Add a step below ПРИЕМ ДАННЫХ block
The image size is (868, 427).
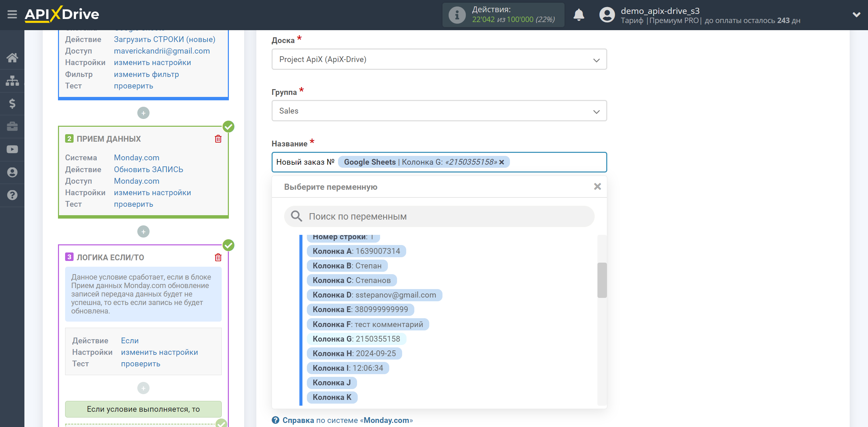(x=143, y=231)
